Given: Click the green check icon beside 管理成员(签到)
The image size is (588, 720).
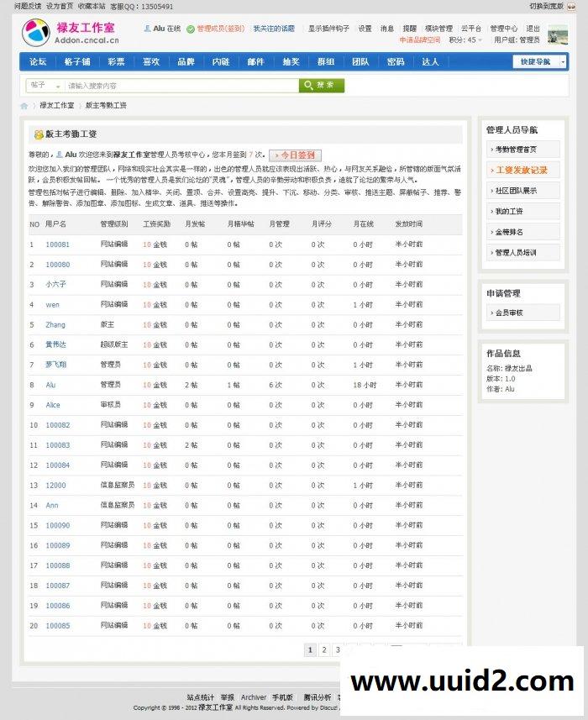Looking at the screenshot, I should pyautogui.click(x=191, y=29).
